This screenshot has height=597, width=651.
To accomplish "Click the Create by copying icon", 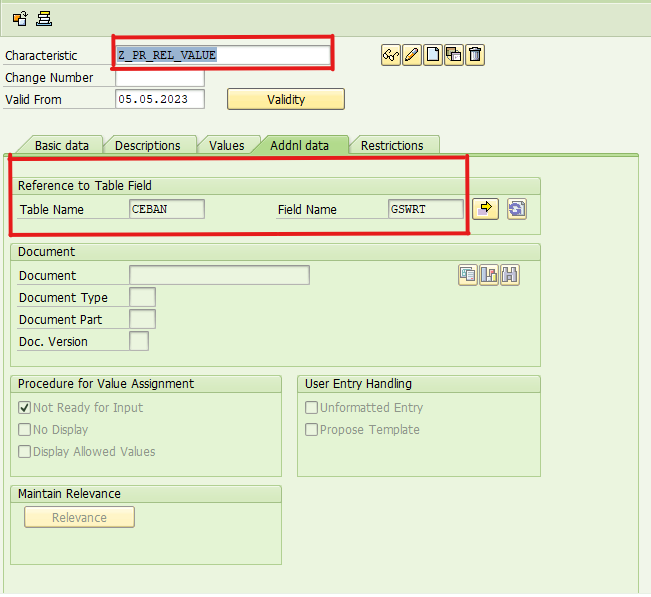I will [x=454, y=55].
